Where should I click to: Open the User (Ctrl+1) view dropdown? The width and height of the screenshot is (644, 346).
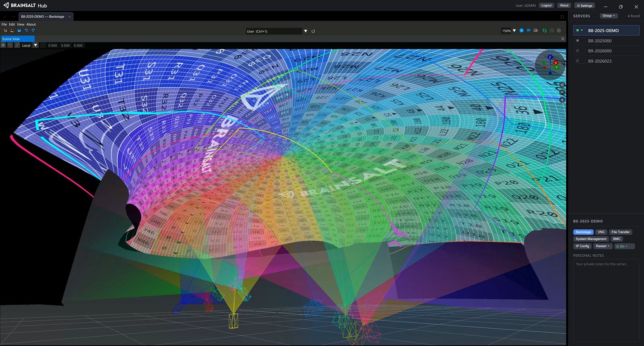(x=305, y=31)
